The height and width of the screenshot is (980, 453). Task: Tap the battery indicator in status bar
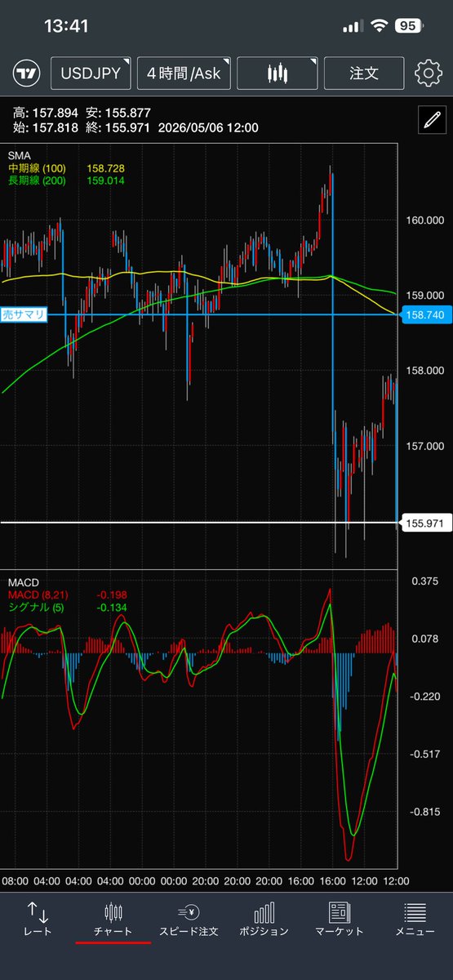(x=408, y=26)
